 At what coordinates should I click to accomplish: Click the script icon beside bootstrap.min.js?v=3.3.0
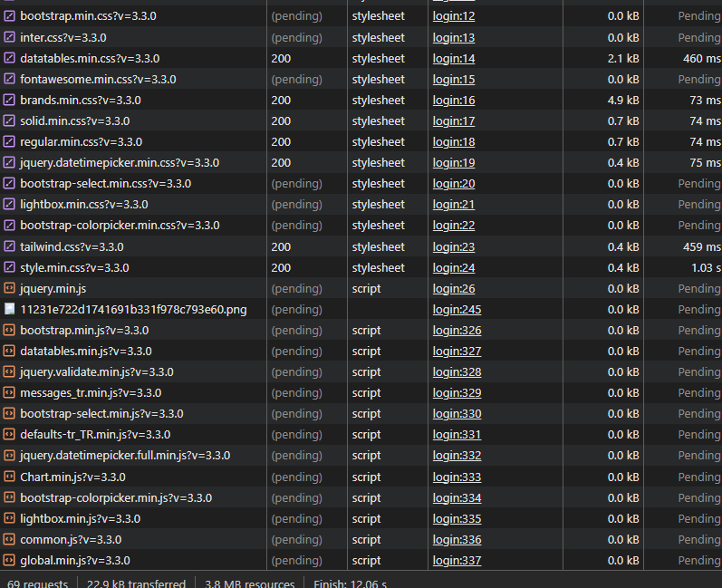coord(9,330)
